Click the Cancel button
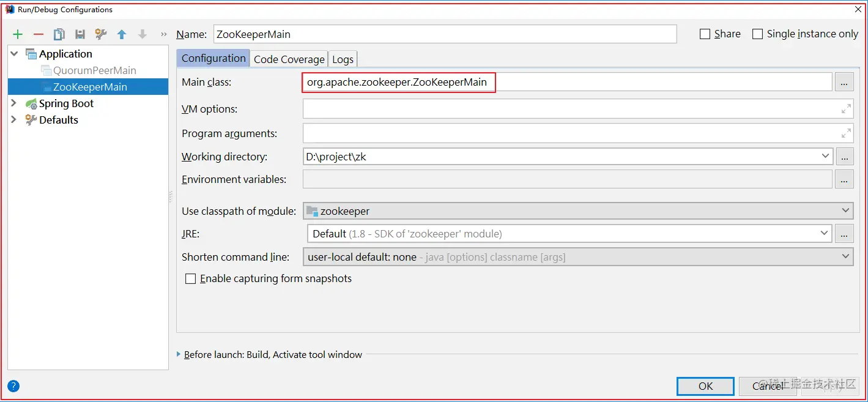The image size is (868, 402). point(768,386)
